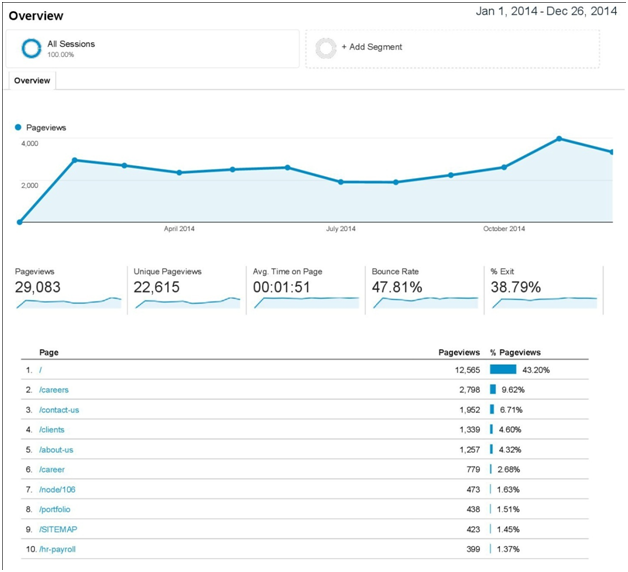Click the Pageviews column header
This screenshot has height=572, width=628.
pos(459,352)
